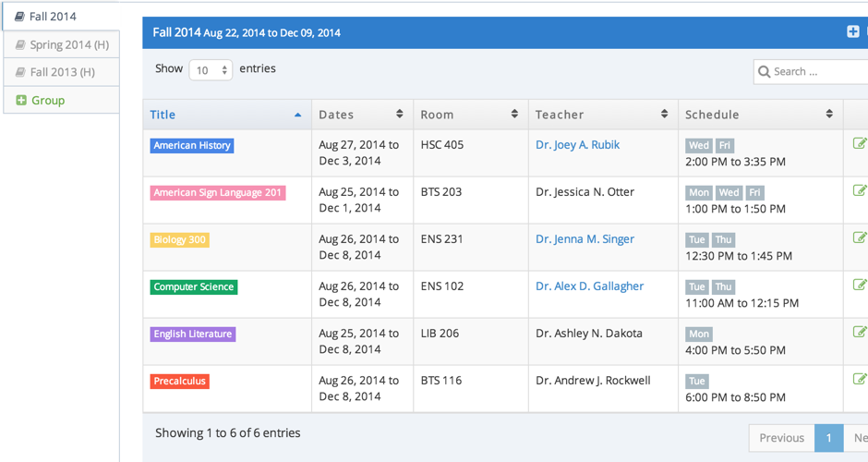Sort the table by Teacher column
The image size is (868, 462).
point(602,115)
